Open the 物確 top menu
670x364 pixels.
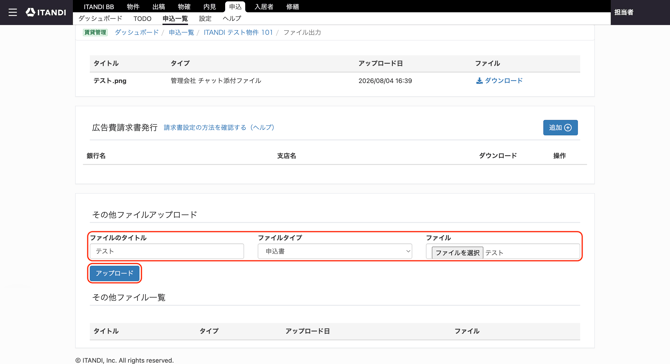click(x=184, y=7)
